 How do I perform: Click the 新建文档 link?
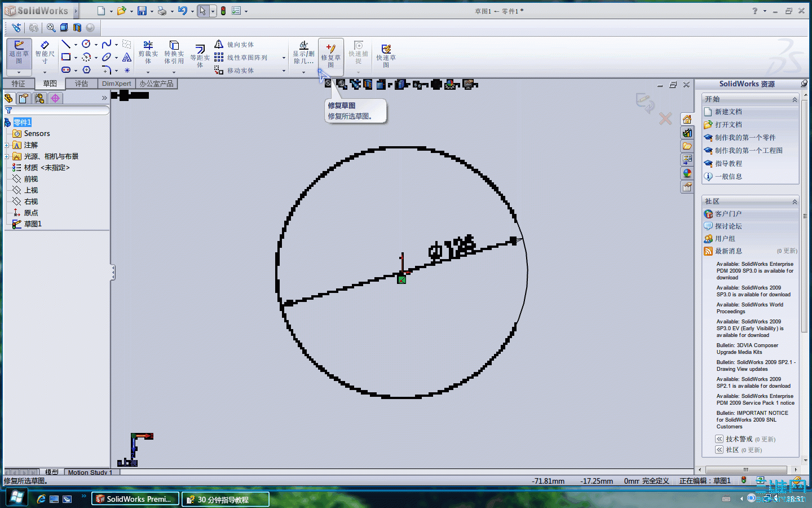pyautogui.click(x=729, y=112)
